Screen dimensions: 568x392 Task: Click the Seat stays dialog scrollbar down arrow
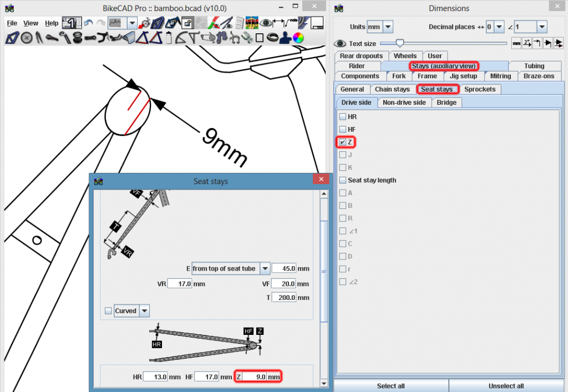click(x=324, y=383)
